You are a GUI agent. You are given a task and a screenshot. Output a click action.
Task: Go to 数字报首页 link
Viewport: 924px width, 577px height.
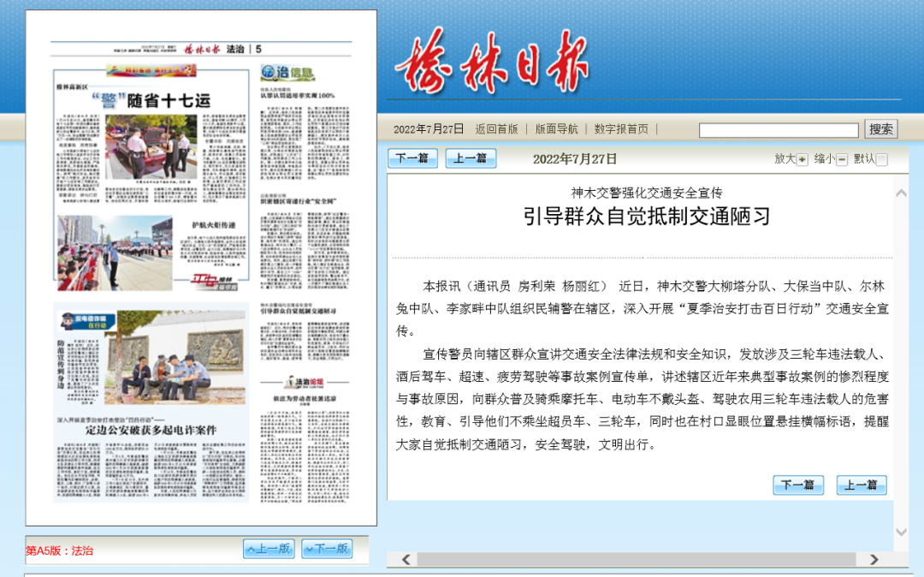click(x=621, y=129)
